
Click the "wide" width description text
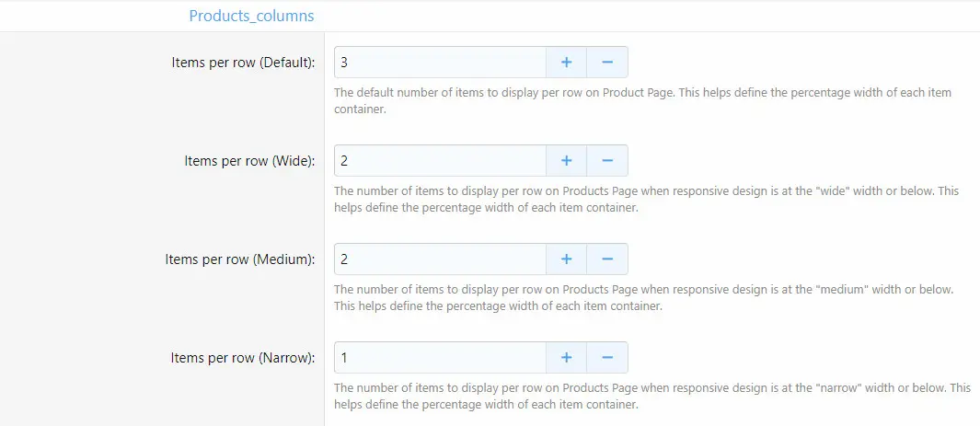(x=646, y=200)
